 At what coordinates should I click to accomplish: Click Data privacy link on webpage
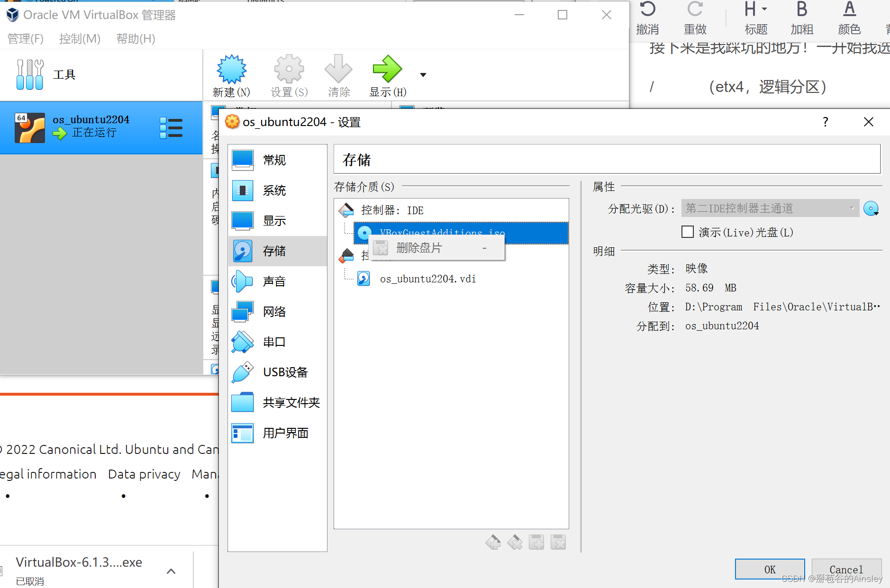[x=144, y=474]
